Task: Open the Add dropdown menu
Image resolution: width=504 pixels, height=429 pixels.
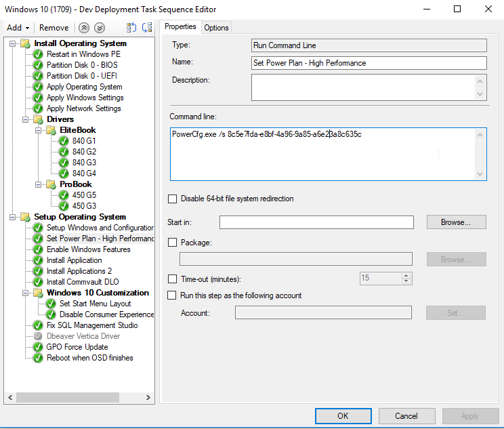Action: click(x=18, y=28)
